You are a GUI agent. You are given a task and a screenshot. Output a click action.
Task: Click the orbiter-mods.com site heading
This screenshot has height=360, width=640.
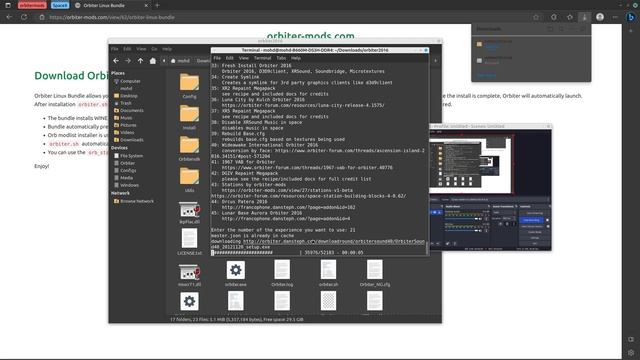click(x=311, y=36)
